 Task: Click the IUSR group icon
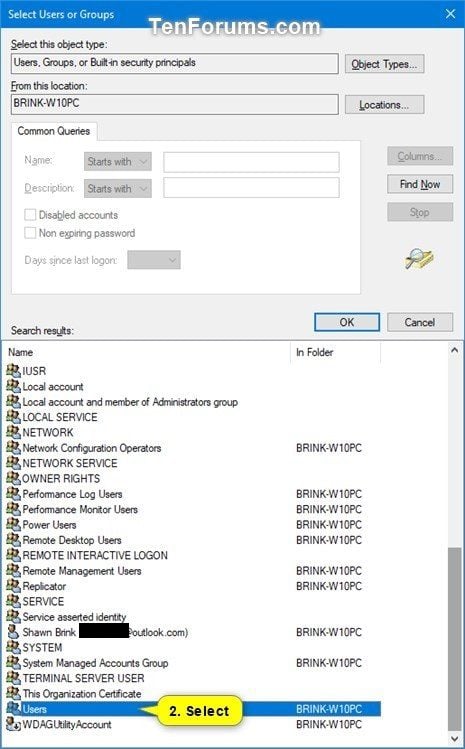coord(13,370)
